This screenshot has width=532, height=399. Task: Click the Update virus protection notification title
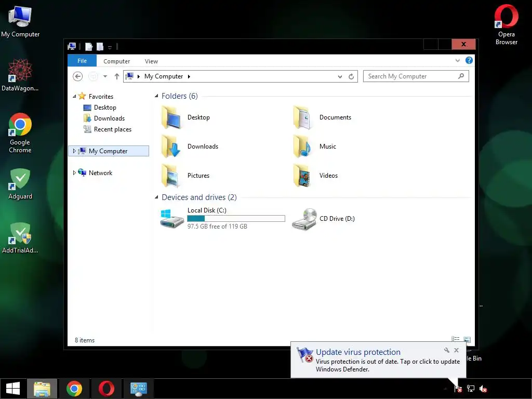(358, 352)
